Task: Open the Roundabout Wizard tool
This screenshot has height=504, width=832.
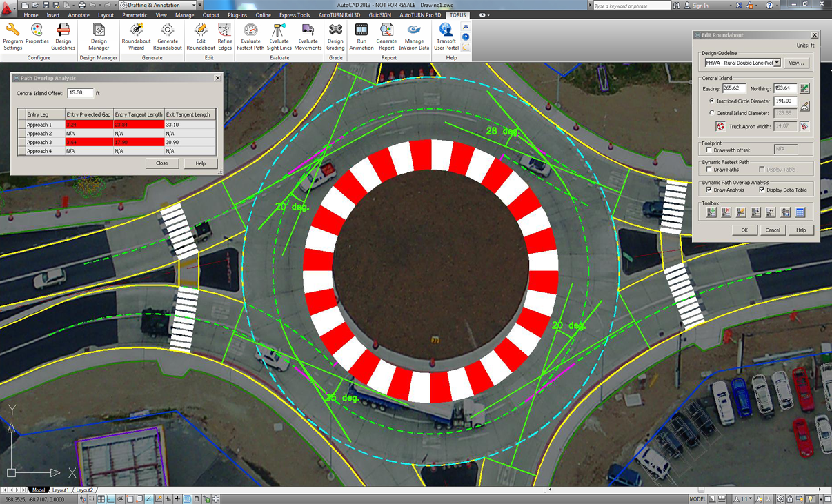Action: 135,36
